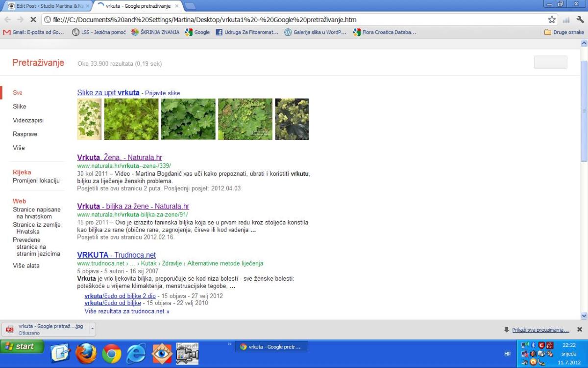The height and width of the screenshot is (368, 588).
Task: Select the Slike filter in sidebar
Action: point(20,106)
